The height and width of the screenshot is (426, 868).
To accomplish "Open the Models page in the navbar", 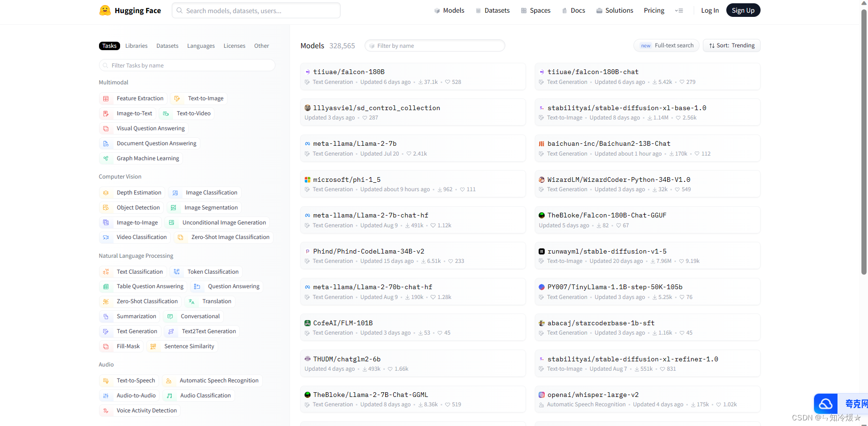I will click(x=449, y=10).
